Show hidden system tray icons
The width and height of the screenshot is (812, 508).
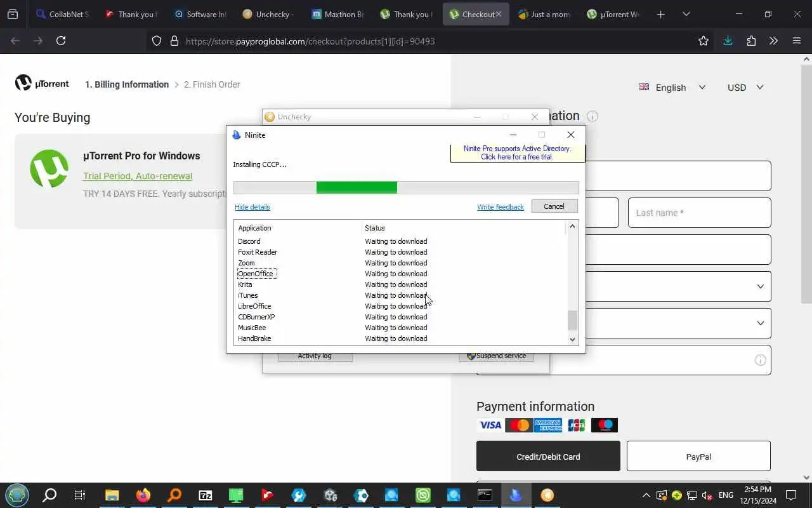click(646, 495)
